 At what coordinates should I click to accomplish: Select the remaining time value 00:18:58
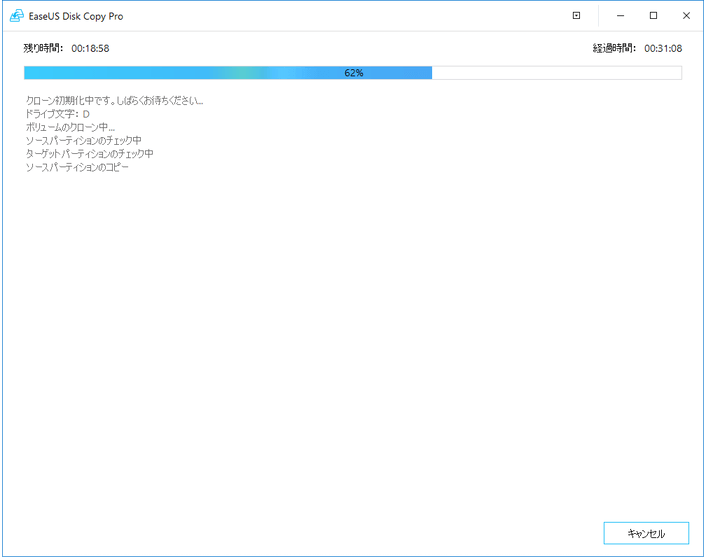tap(89, 48)
